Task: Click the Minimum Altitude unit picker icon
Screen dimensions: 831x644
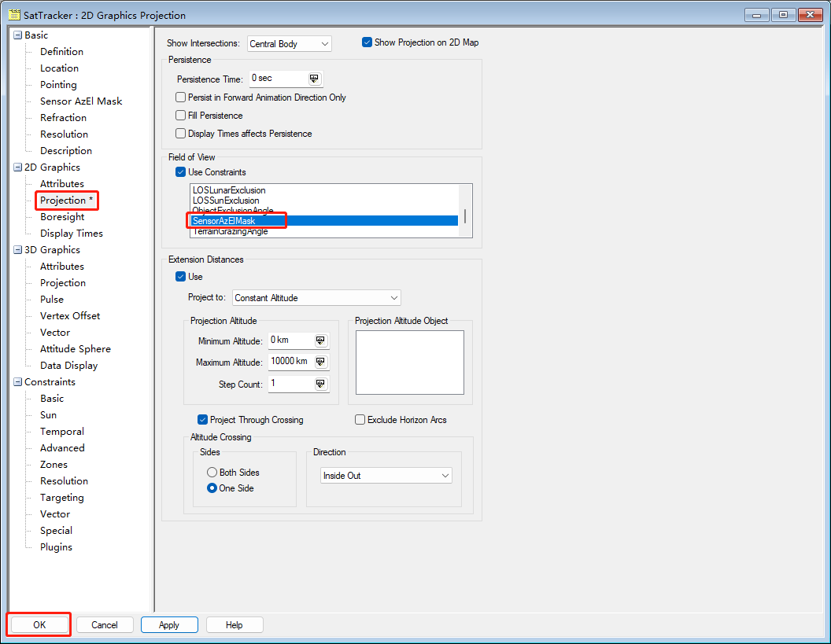Action: click(320, 340)
